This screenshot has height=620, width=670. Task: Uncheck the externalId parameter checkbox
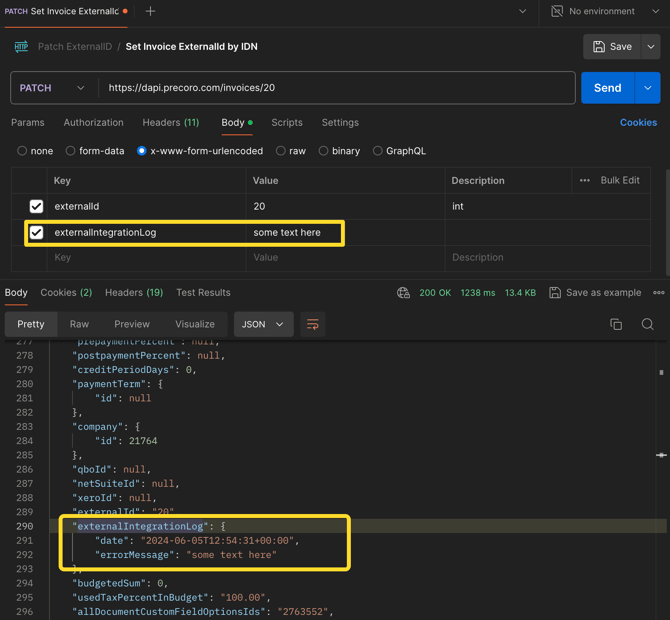pyautogui.click(x=36, y=206)
